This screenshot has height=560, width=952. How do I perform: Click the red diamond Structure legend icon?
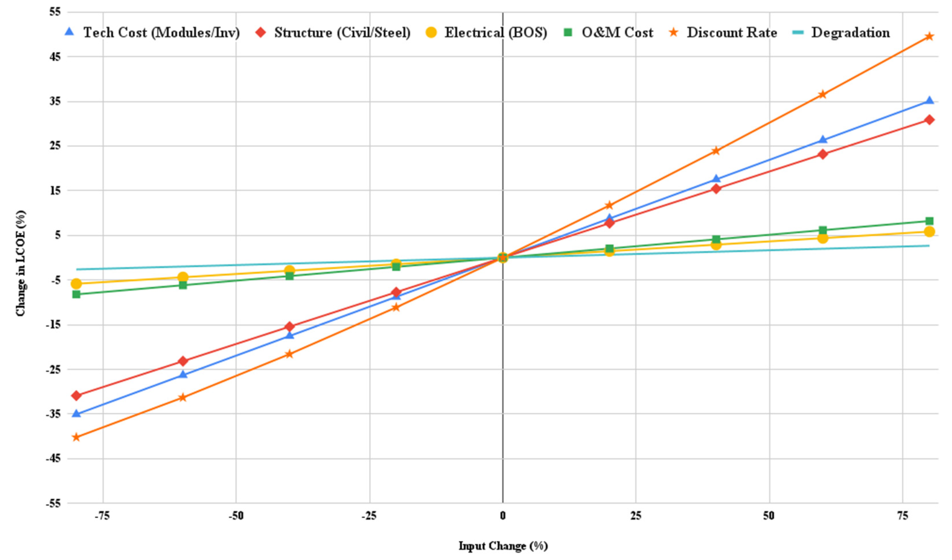(x=261, y=32)
